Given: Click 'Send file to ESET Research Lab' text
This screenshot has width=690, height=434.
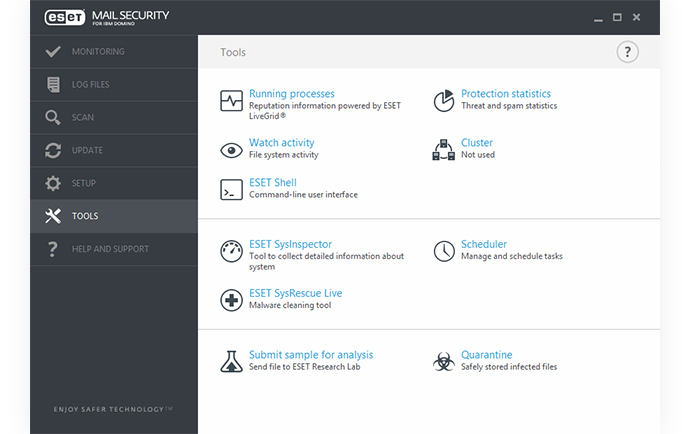Looking at the screenshot, I should coord(305,367).
